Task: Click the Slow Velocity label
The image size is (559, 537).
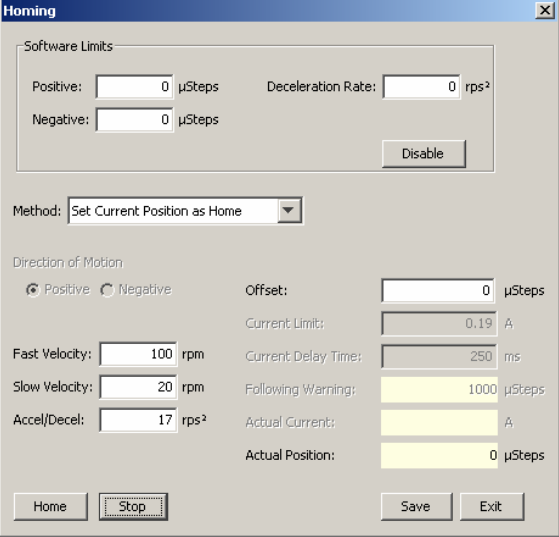Action: [52, 387]
